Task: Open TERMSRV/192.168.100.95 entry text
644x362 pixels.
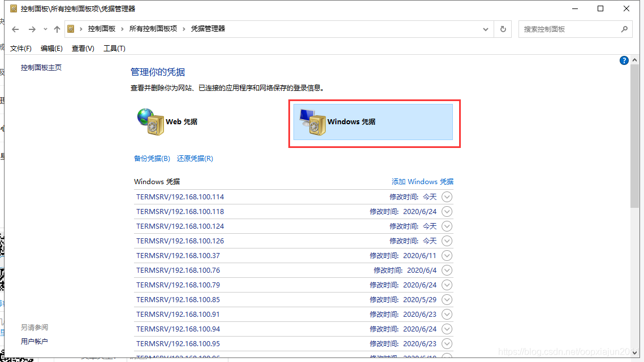Action: pos(178,344)
